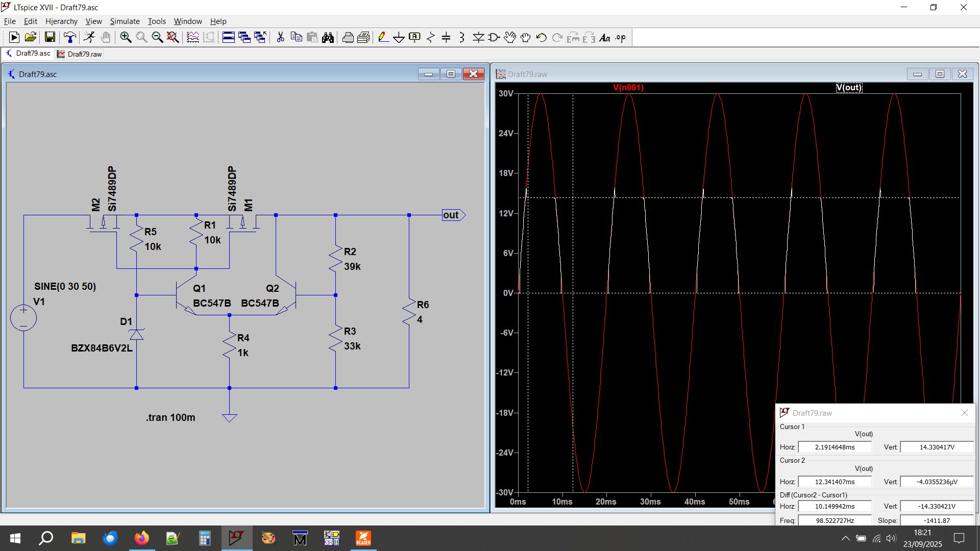Open the Hierarchy menu
This screenshot has height=551, width=980.
click(x=61, y=21)
